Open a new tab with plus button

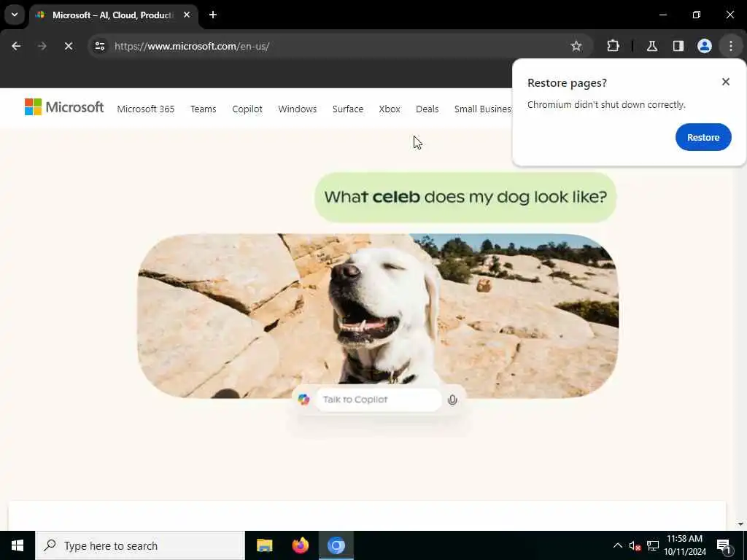213,15
